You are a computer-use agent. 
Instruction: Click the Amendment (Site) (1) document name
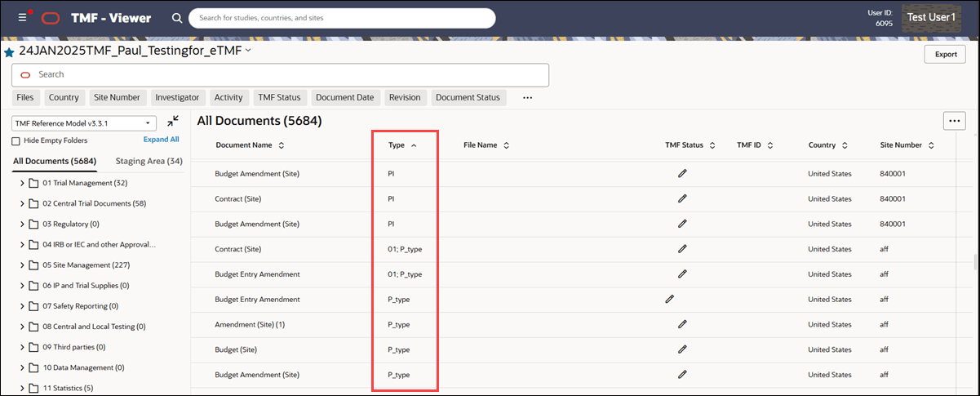(250, 324)
